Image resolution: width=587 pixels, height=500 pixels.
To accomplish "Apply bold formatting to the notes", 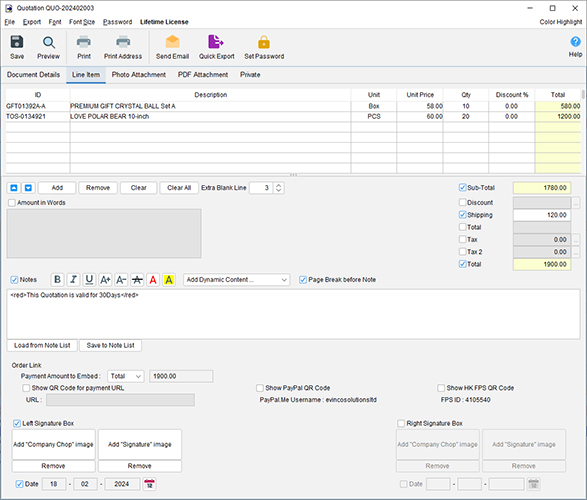I will tap(58, 280).
